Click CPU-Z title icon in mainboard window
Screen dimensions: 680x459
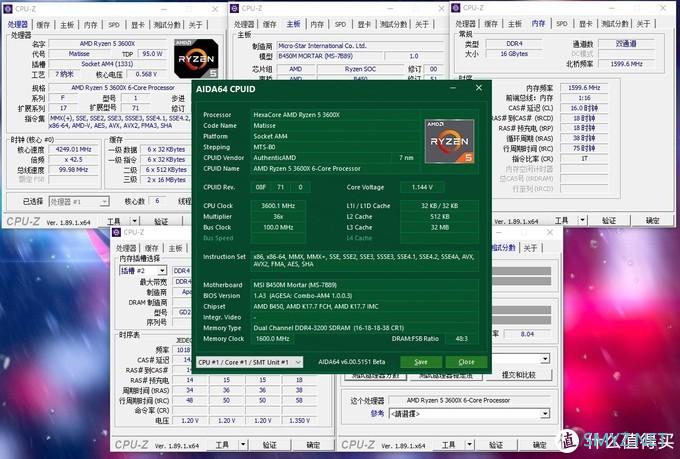pos(235,8)
